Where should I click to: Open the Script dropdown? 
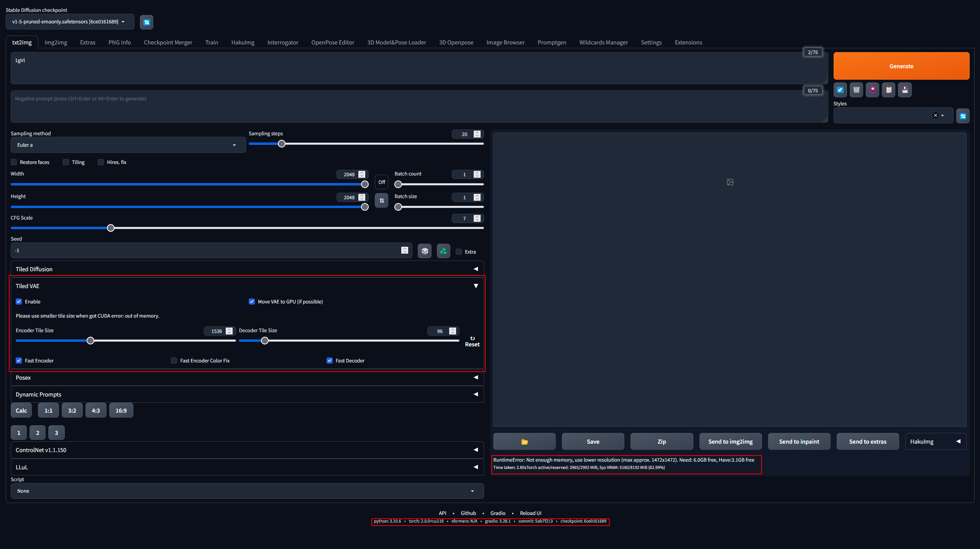tap(247, 491)
